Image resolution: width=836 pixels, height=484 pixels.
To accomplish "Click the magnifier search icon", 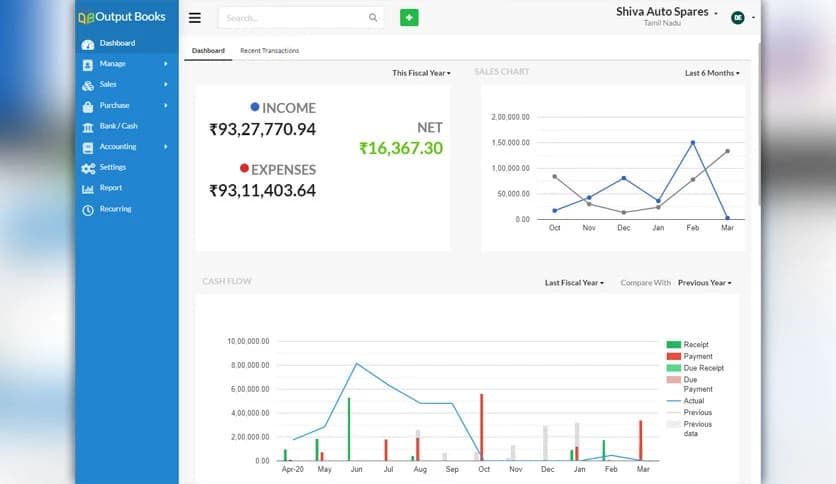I will click(373, 18).
